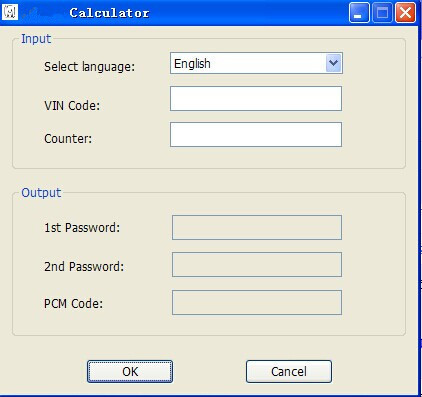Click the "VIN Code:" label
Viewport: 422px width, 397px height.
[72, 106]
